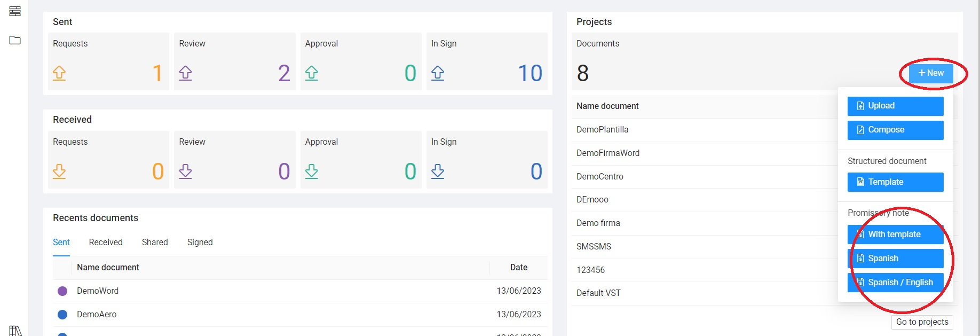Open the folder icon in left sidebar
Image resolution: width=980 pixels, height=336 pixels.
pos(15,40)
